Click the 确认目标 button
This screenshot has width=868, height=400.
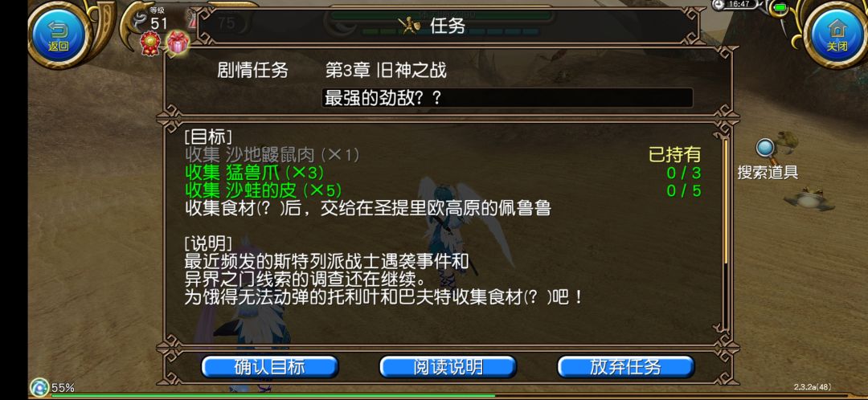tap(269, 367)
